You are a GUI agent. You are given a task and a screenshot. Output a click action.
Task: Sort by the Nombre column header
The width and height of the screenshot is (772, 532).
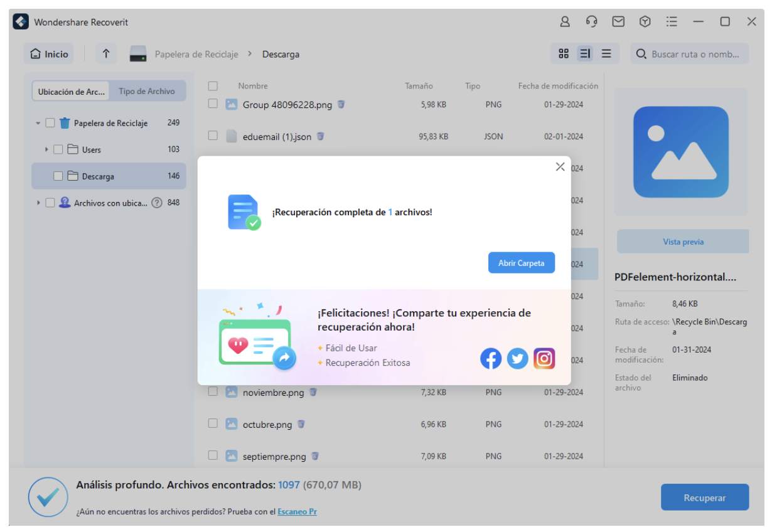pos(253,86)
